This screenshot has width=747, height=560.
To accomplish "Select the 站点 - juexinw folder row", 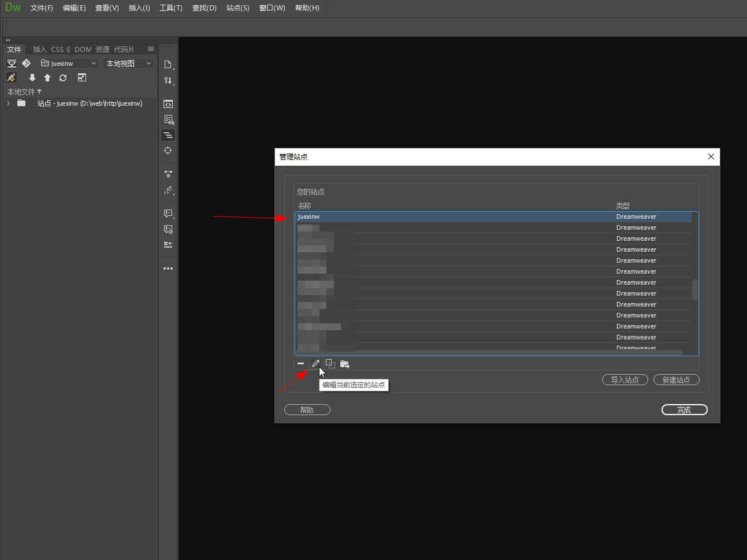I will pos(80,103).
